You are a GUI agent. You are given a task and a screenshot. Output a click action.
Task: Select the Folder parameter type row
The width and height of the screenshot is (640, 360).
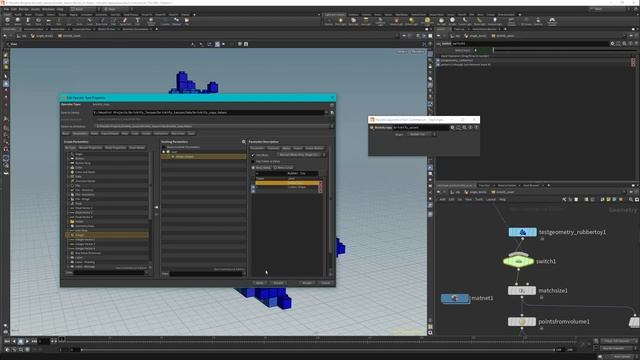[x=107, y=222]
